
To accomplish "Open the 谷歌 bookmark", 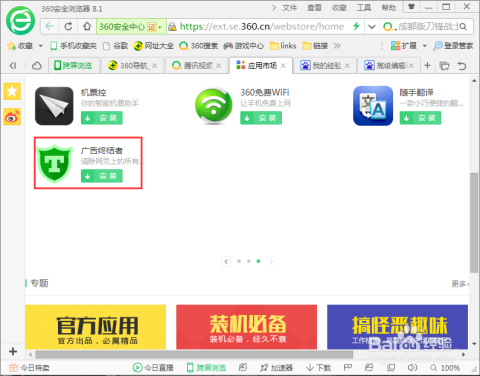I will [116, 46].
